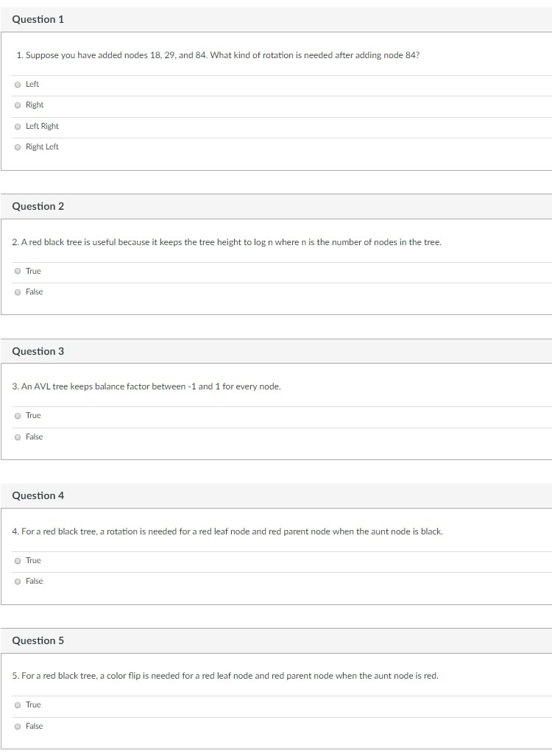Choose 'Left Right' answer for Question 1
This screenshot has height=756, width=552.
tap(16, 126)
